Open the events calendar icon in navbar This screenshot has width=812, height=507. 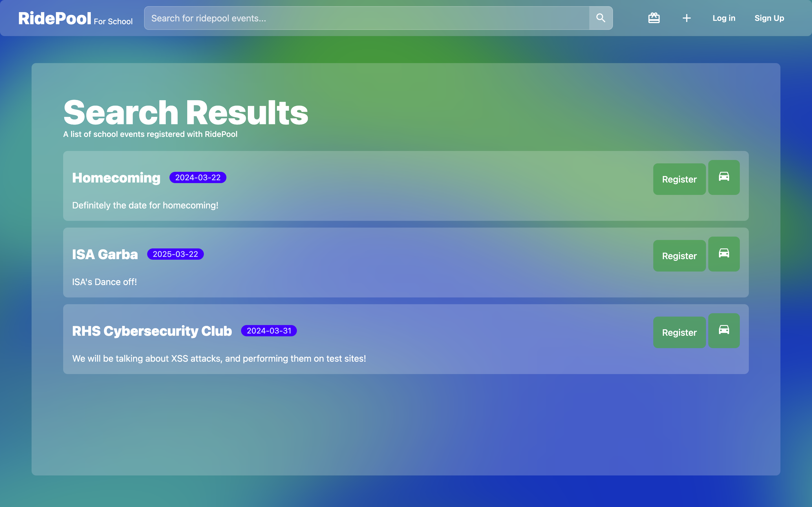pos(654,18)
